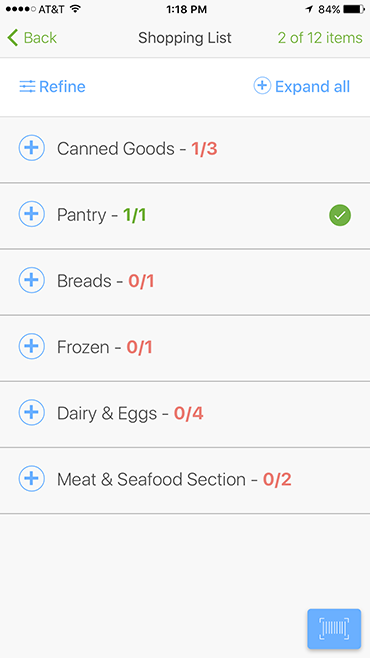Select the Canned Goods 1/3 row label

click(137, 149)
